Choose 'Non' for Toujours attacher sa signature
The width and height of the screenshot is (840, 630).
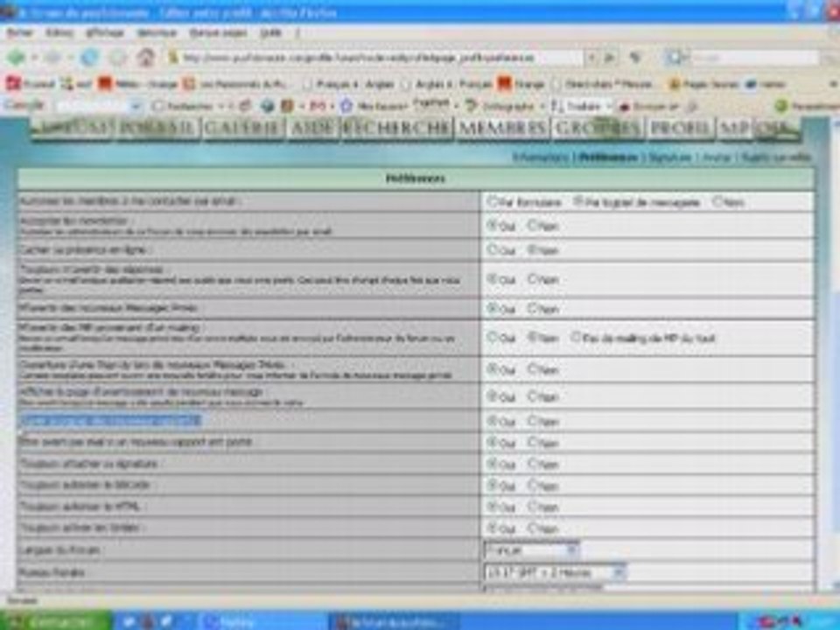(x=532, y=464)
